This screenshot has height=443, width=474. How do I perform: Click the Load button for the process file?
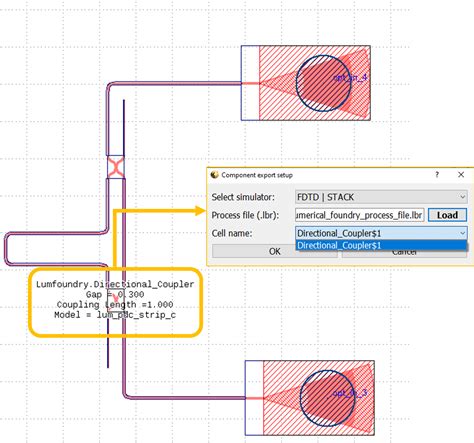tap(447, 215)
